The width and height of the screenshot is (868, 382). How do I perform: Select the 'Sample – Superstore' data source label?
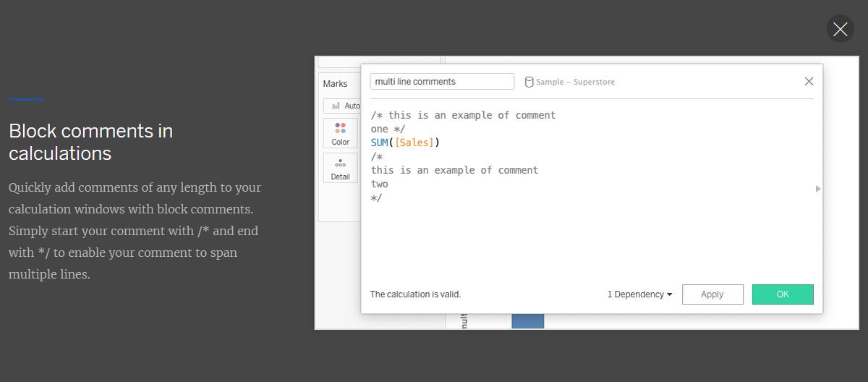(x=576, y=82)
